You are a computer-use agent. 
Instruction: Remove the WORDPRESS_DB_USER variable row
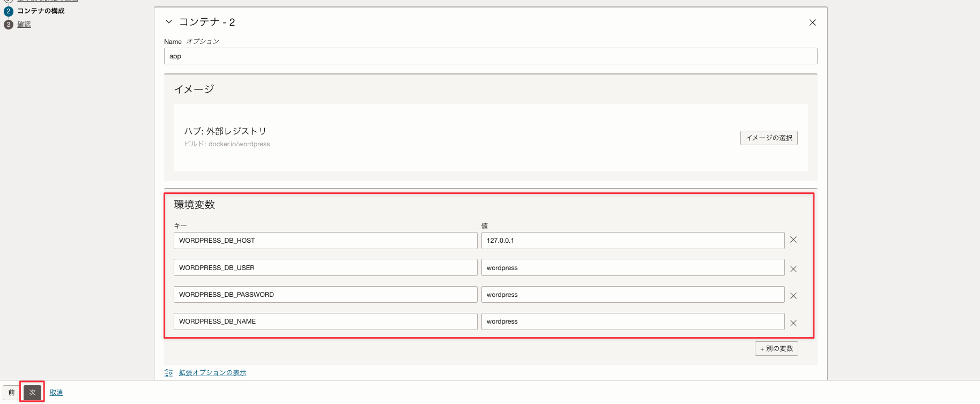coord(793,269)
